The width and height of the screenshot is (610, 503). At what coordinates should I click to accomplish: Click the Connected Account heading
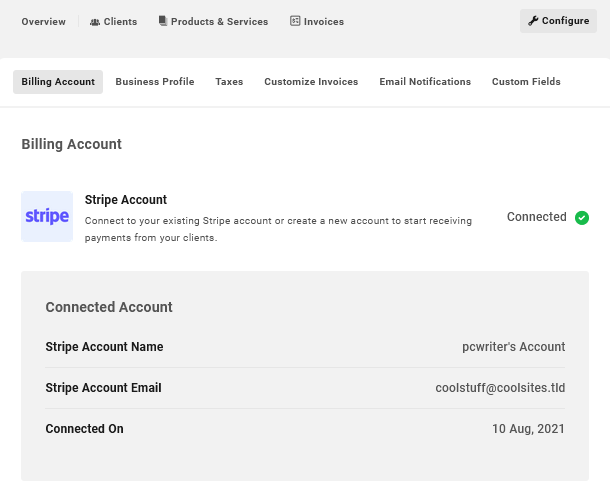pyautogui.click(x=109, y=307)
